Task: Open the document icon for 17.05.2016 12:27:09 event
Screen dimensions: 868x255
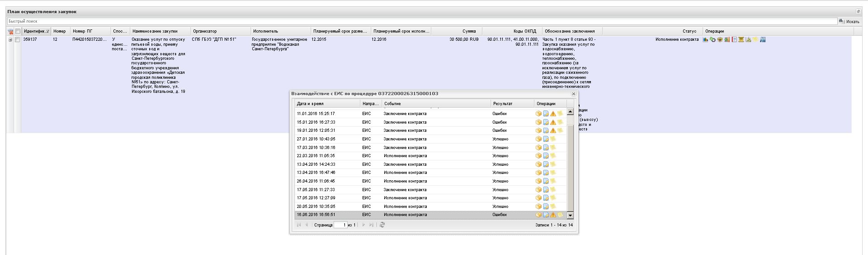Action: pos(546,198)
